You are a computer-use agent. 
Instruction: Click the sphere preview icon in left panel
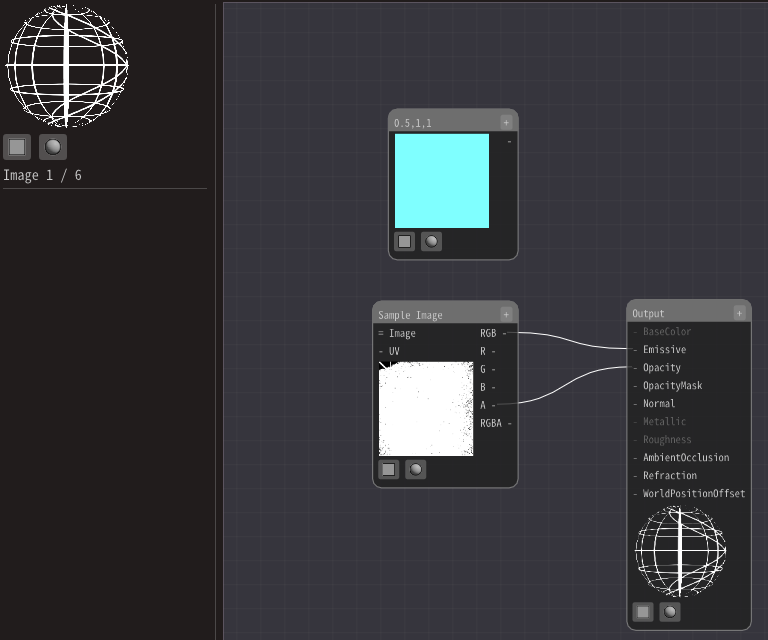tap(53, 147)
